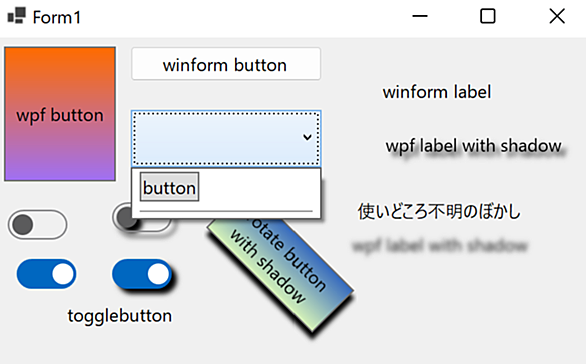
Task: Click the winform label text
Action: click(437, 92)
